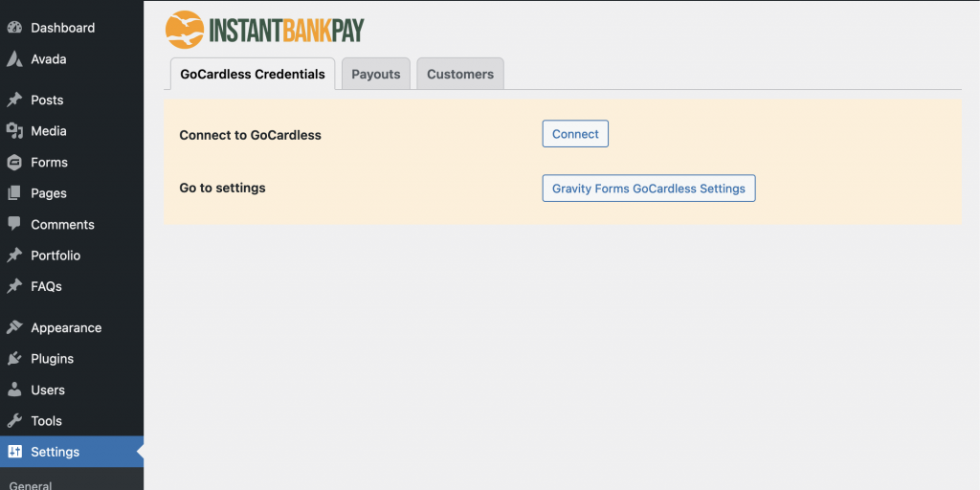Open Tools menu item
This screenshot has width=980, height=490.
72,421
